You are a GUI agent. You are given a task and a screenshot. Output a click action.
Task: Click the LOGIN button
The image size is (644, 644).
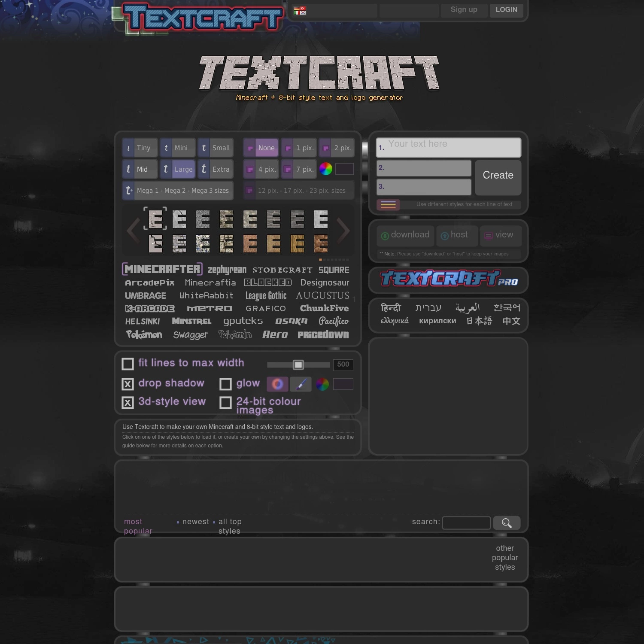506,10
